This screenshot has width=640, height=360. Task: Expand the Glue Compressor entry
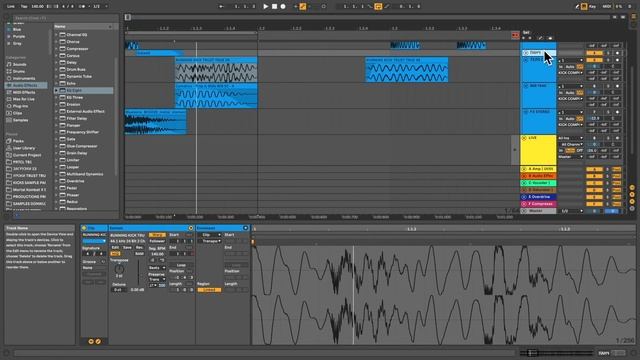pyautogui.click(x=56, y=146)
